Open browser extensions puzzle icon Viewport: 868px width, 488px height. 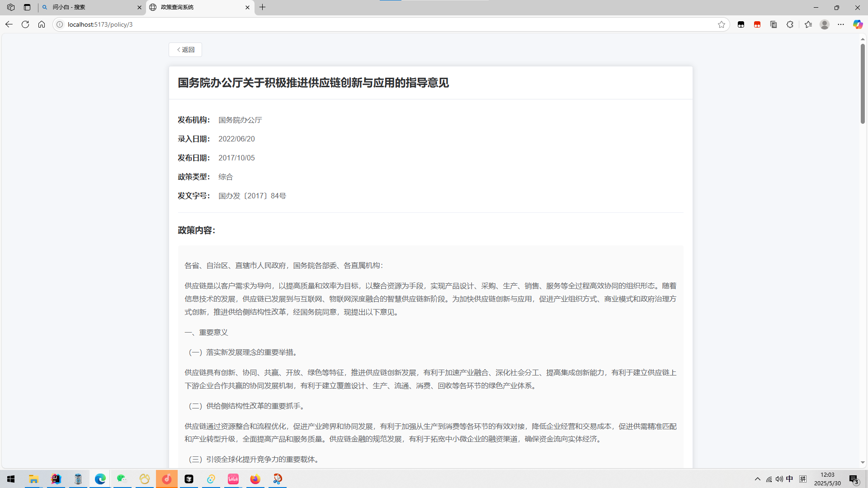790,24
